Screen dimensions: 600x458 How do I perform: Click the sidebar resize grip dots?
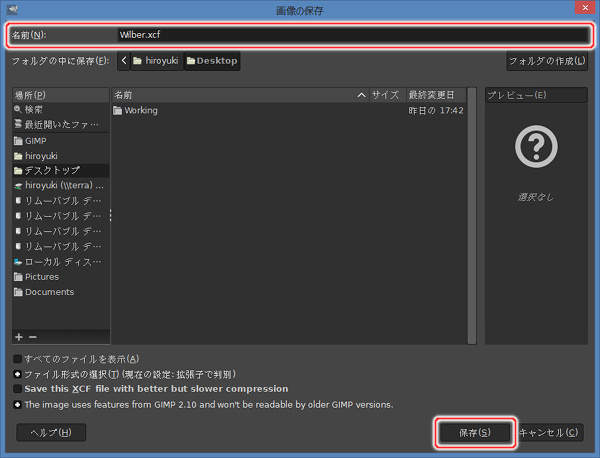click(111, 215)
